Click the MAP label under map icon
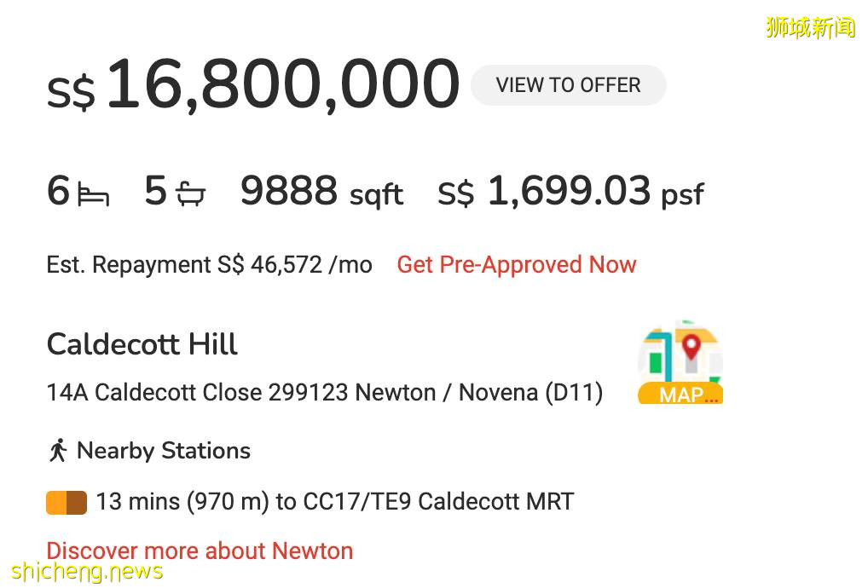Viewport: 868px width, 588px height. 680,395
